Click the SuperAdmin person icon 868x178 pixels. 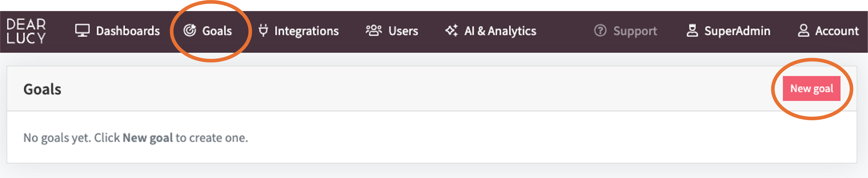point(692,30)
